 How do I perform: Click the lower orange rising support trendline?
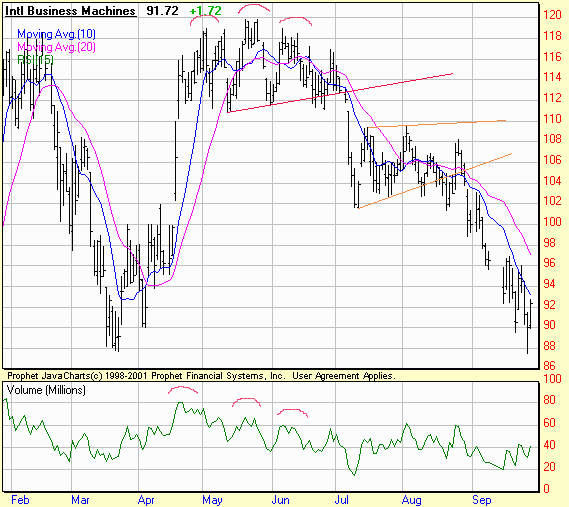(x=435, y=181)
